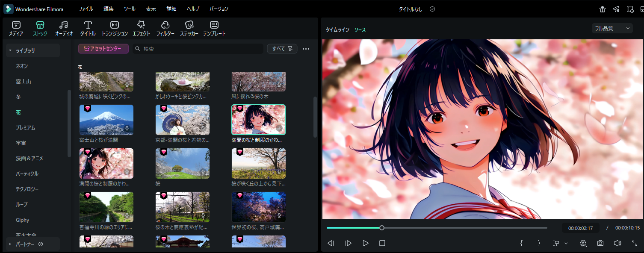Select the Audio tool icon
This screenshot has height=253, width=644.
tap(64, 25)
